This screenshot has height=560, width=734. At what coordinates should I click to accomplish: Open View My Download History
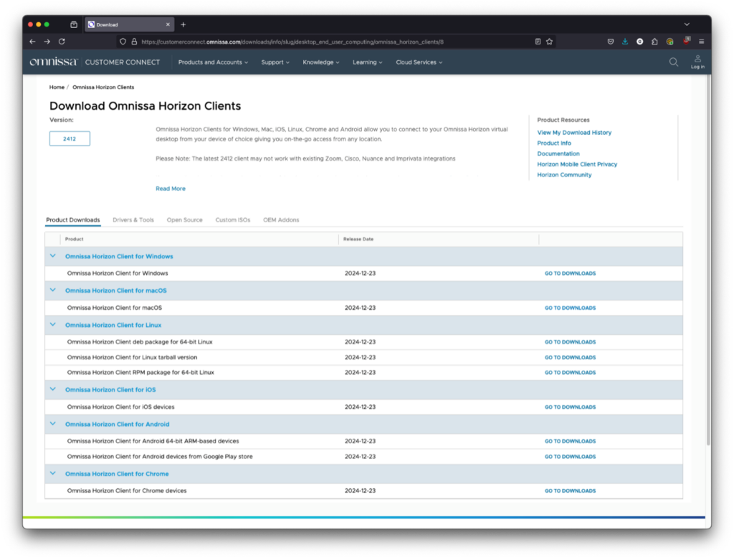pyautogui.click(x=574, y=133)
